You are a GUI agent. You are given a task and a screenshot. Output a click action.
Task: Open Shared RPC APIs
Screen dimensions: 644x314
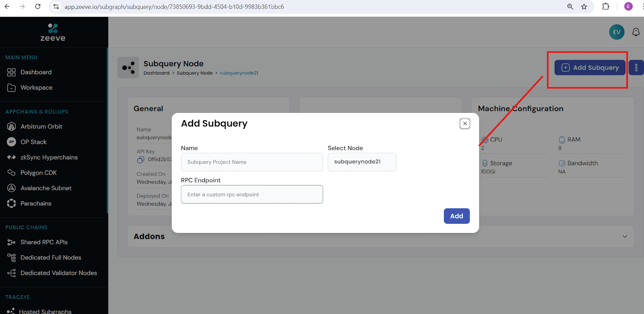click(x=44, y=242)
